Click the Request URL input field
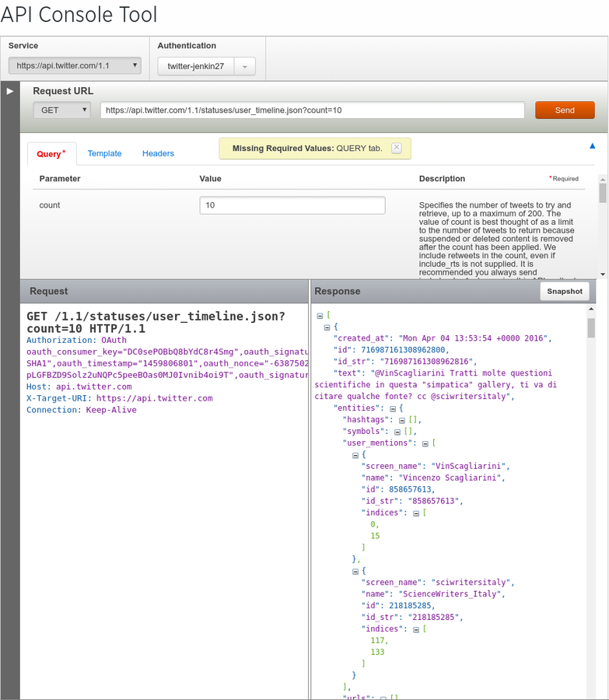 pyautogui.click(x=313, y=110)
